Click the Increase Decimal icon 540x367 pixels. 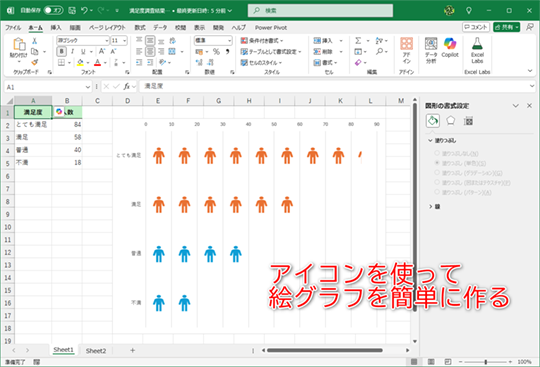(x=199, y=62)
